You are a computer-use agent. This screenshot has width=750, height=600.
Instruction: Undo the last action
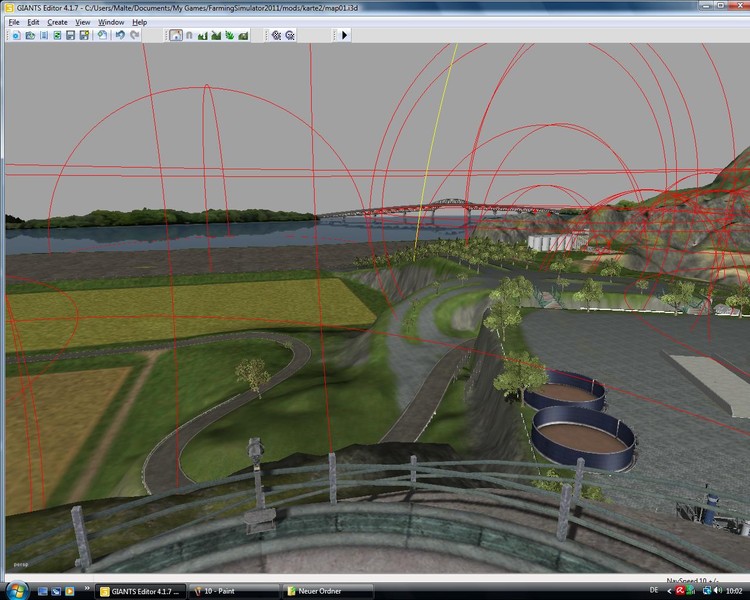click(120, 35)
